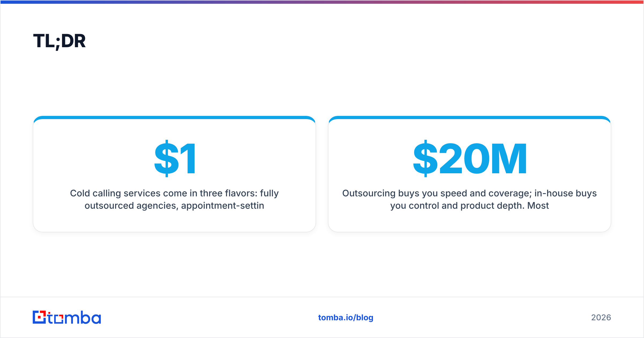Image resolution: width=644 pixels, height=338 pixels.
Task: Select the cold calling services description
Action: click(174, 199)
